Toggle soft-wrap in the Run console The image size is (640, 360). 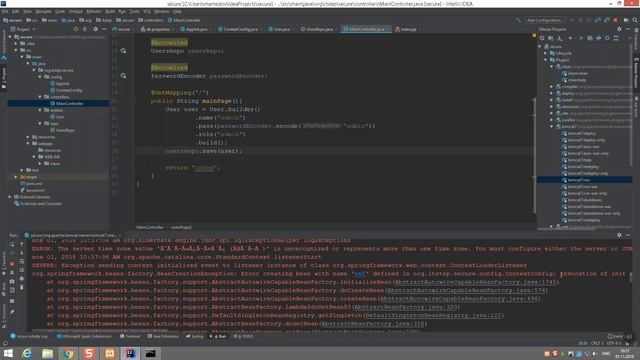(22, 262)
